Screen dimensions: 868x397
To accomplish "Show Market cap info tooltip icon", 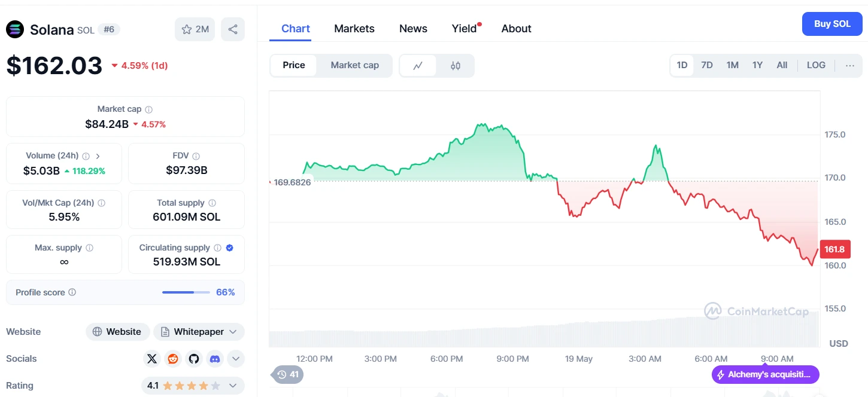I will pyautogui.click(x=148, y=109).
